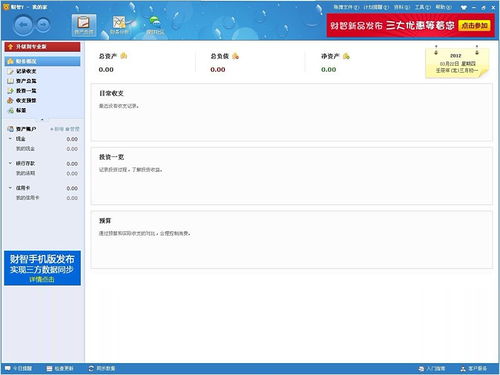500x375 pixels.
Task: Collapse the 银行存款 account group
Action: click(10, 163)
